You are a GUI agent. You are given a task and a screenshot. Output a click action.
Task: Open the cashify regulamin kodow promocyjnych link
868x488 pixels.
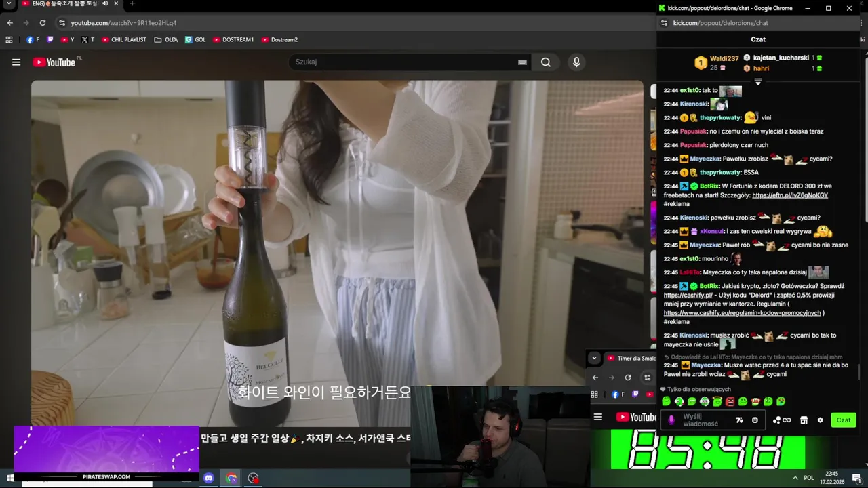pyautogui.click(x=742, y=313)
